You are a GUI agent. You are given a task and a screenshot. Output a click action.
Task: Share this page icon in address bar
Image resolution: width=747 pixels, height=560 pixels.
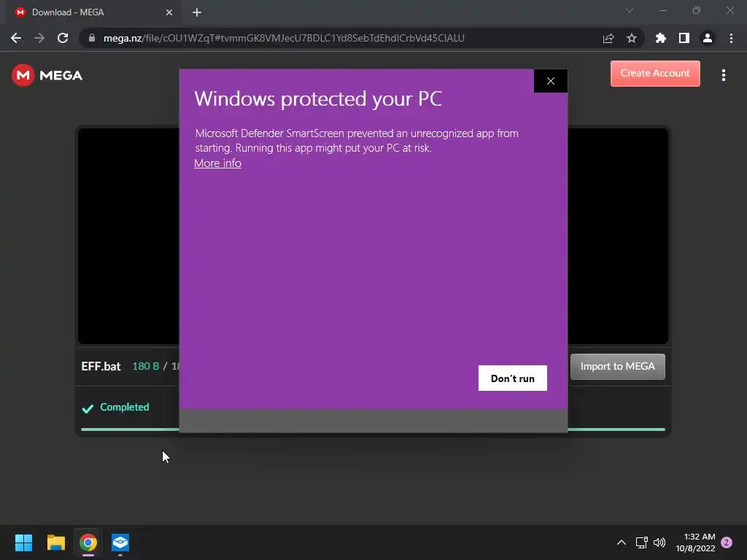click(608, 38)
